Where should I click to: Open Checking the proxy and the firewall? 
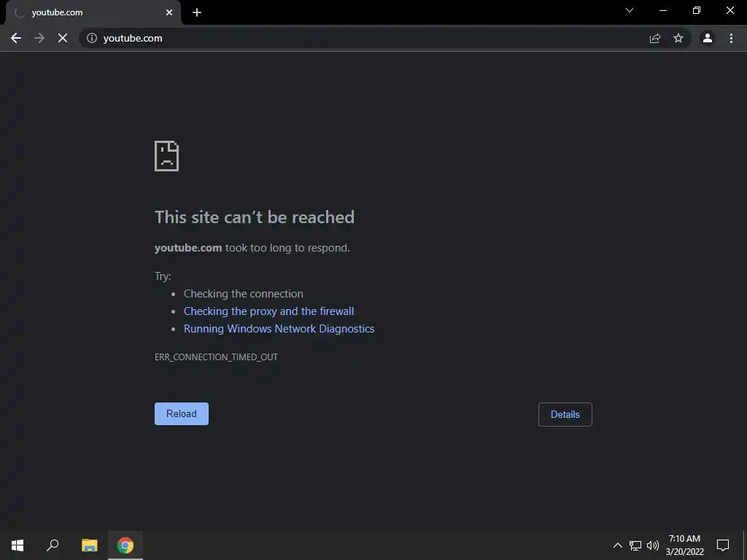[x=269, y=311]
